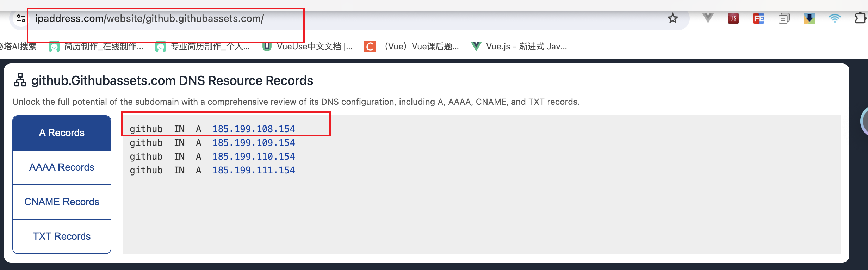Open the Extensions puzzle piece menu

(860, 18)
